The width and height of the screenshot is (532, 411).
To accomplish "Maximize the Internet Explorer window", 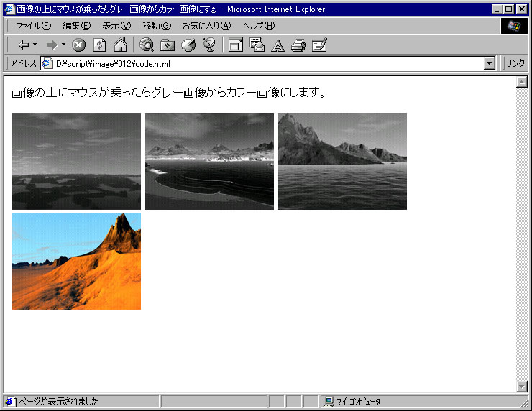I will 508,9.
